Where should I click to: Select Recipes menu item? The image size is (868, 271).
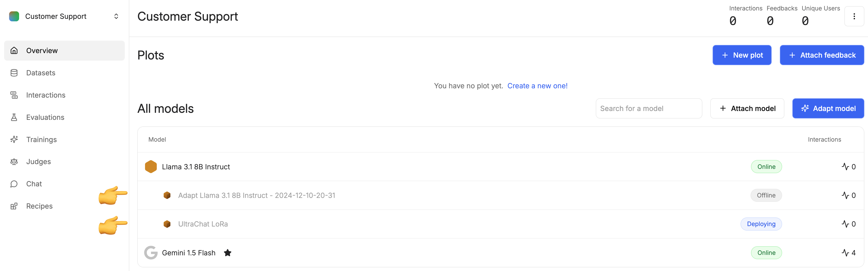40,206
